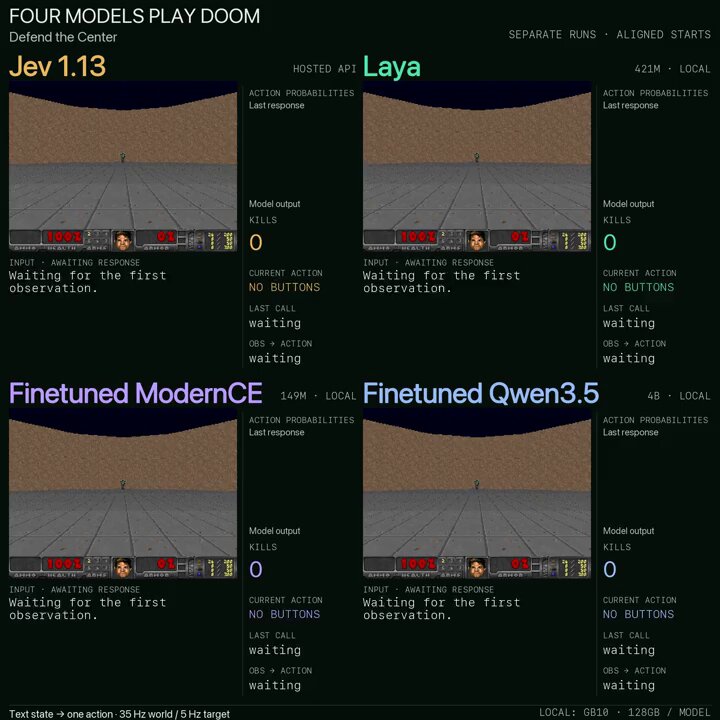
Task: Click 'Waiting for the first observation.' under Finetuned ModernCE
Action: (88, 609)
